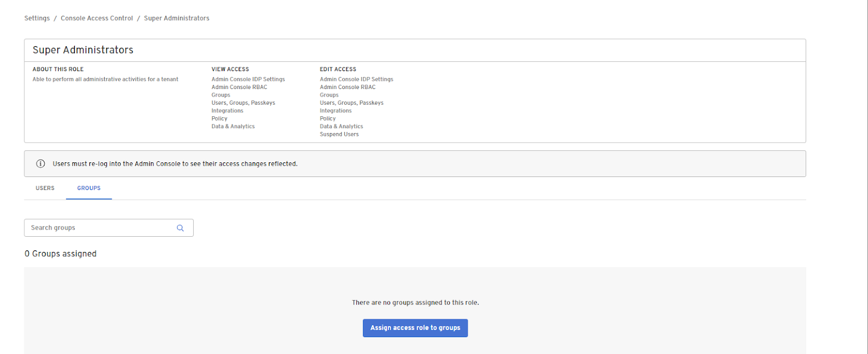Switch to the USERS tab
Screen dimensions: 868x354
(45, 188)
